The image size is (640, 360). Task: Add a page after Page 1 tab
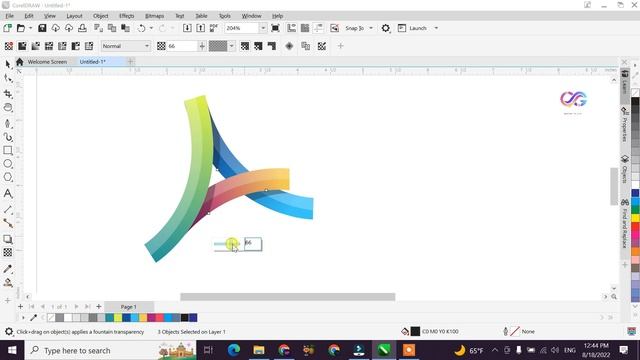coord(98,307)
